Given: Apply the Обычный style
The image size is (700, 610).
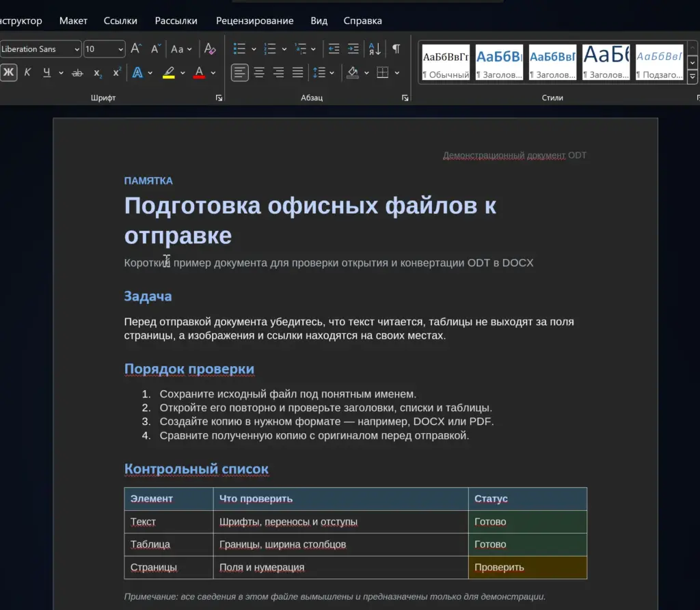Looking at the screenshot, I should coord(446,62).
